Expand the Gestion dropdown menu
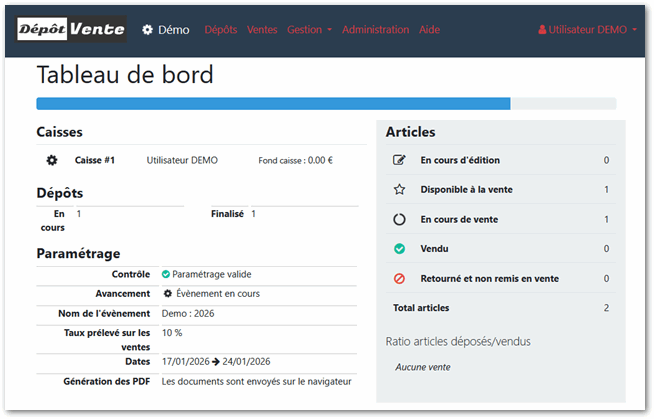 309,30
